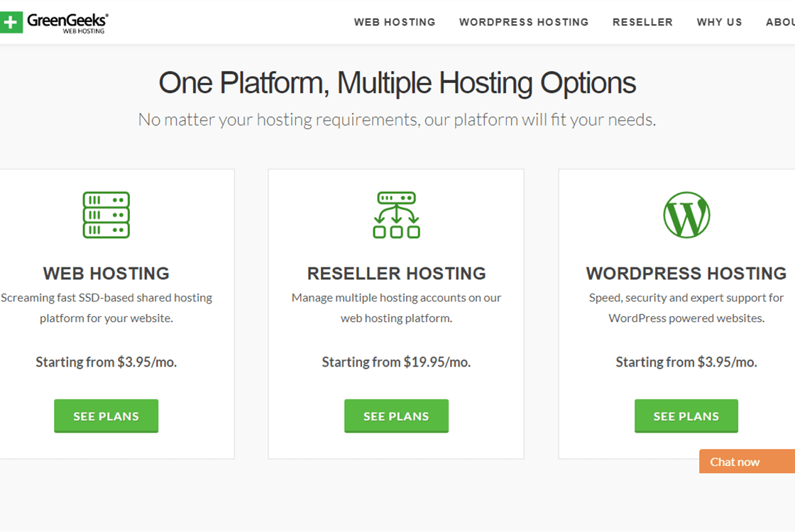
Task: Click the WEB HOSTING card heading
Action: [106, 274]
